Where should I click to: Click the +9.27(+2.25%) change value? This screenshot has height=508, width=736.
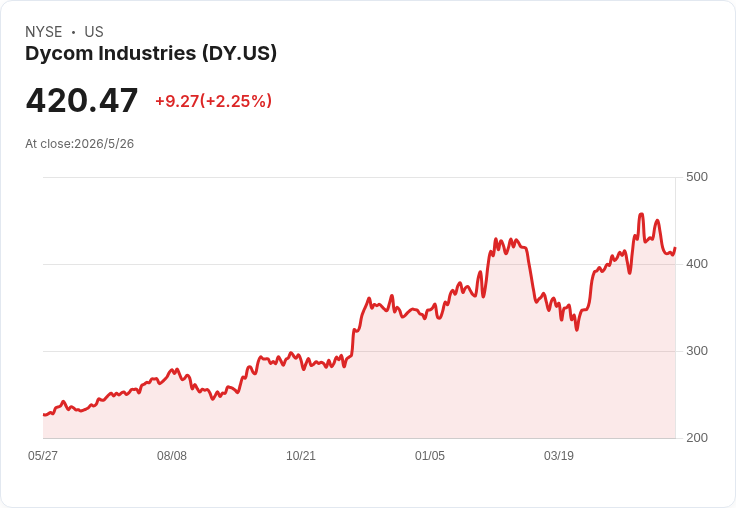214,101
